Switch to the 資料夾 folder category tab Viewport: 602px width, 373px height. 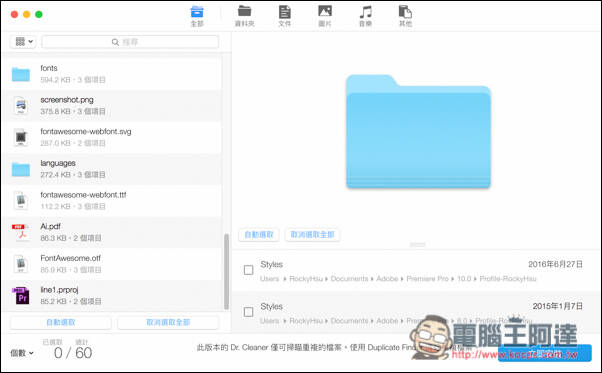(x=245, y=16)
